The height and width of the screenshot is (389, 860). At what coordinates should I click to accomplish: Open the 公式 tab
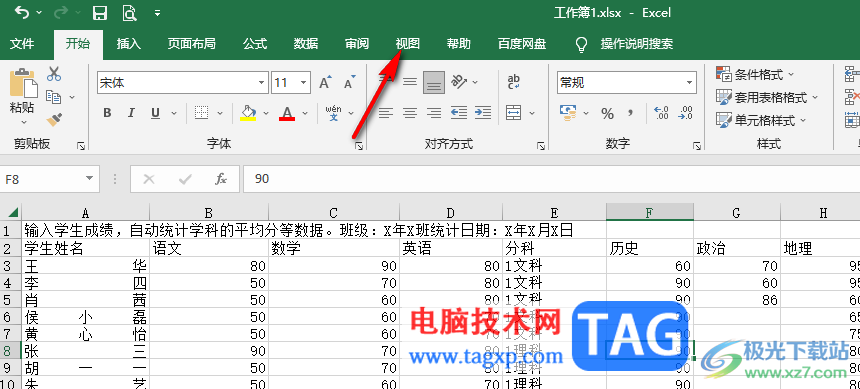pos(255,44)
